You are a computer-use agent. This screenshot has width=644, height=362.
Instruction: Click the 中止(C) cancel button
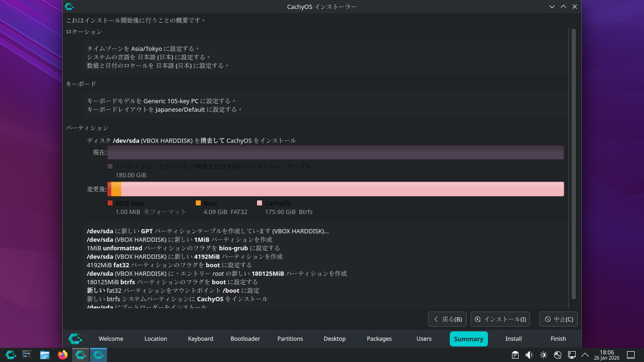pyautogui.click(x=559, y=319)
